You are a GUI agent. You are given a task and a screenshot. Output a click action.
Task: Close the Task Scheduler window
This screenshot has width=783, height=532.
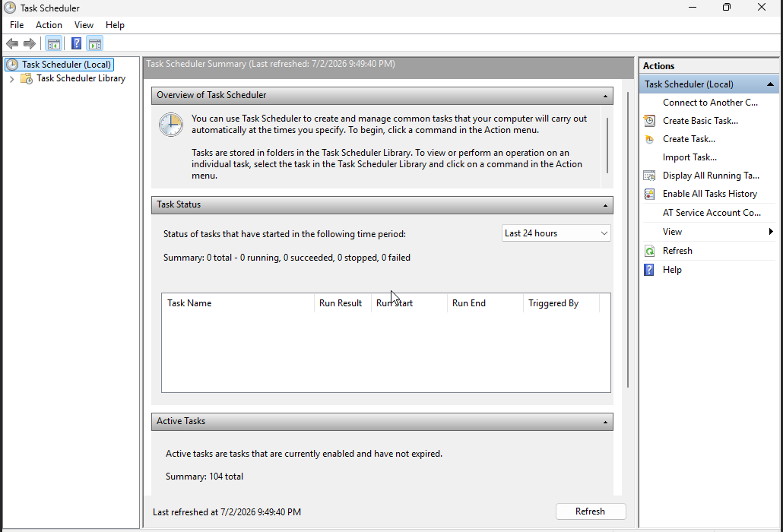(762, 8)
